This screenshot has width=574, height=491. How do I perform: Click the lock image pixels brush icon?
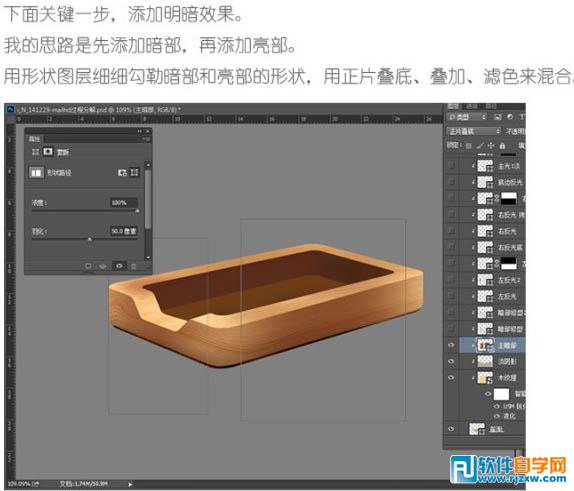[x=480, y=146]
